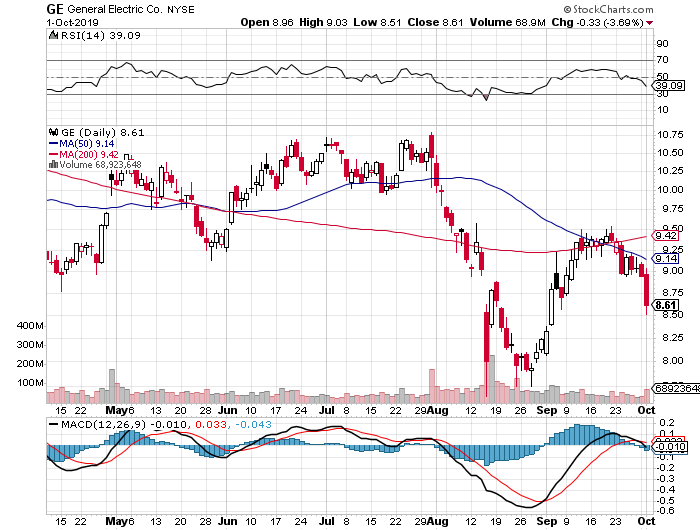Click the May label on price chart axis
The width and height of the screenshot is (700, 530).
pos(116,410)
